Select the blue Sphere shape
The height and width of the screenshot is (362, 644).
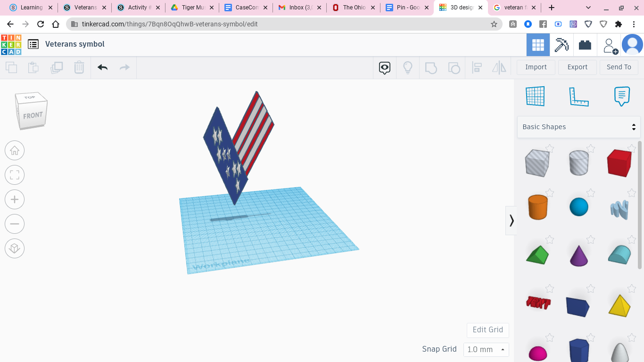579,207
